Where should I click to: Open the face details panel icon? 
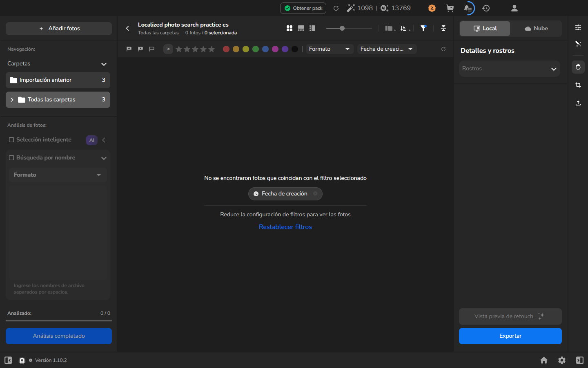click(x=578, y=67)
